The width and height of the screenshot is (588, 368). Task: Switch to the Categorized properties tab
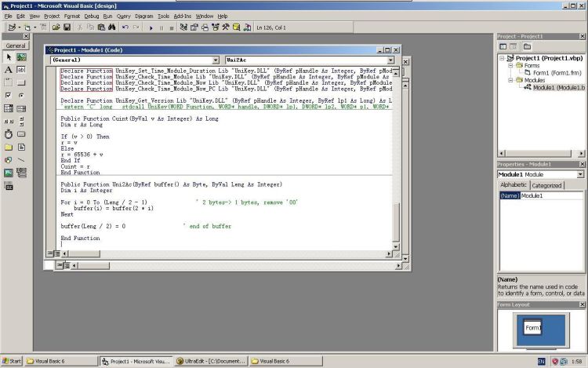[546, 185]
